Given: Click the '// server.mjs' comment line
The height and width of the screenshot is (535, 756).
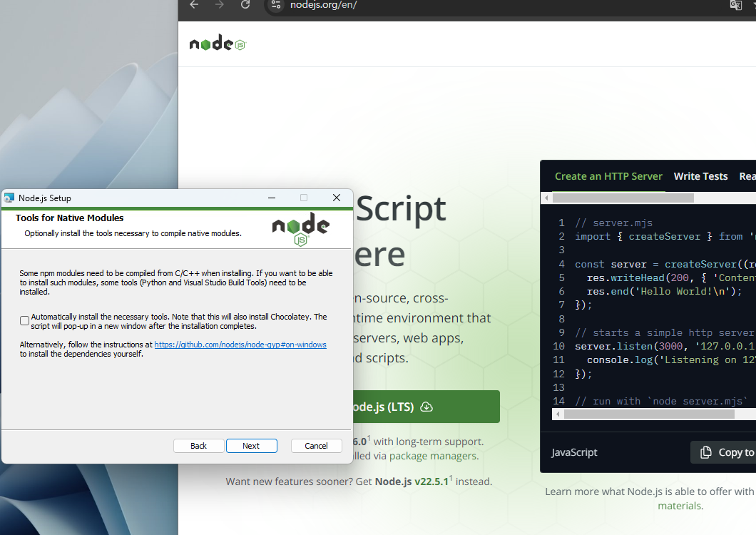Looking at the screenshot, I should coord(613,223).
